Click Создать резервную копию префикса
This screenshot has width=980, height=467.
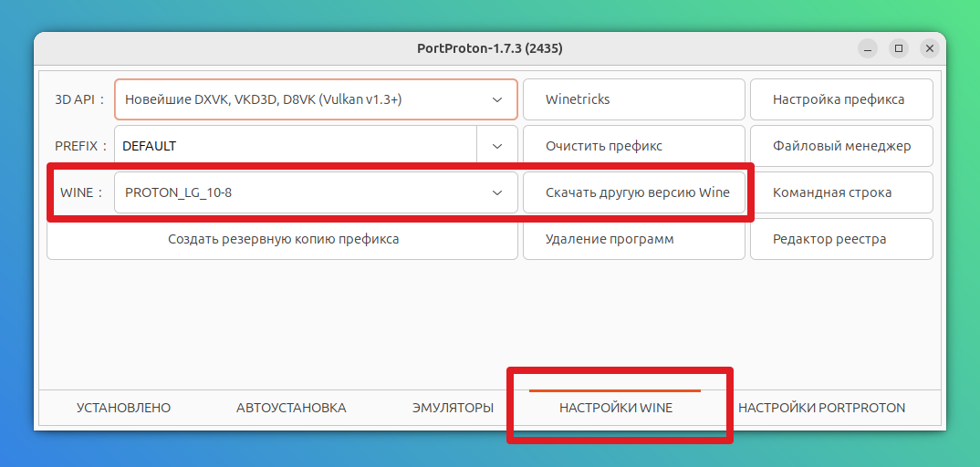pyautogui.click(x=283, y=239)
